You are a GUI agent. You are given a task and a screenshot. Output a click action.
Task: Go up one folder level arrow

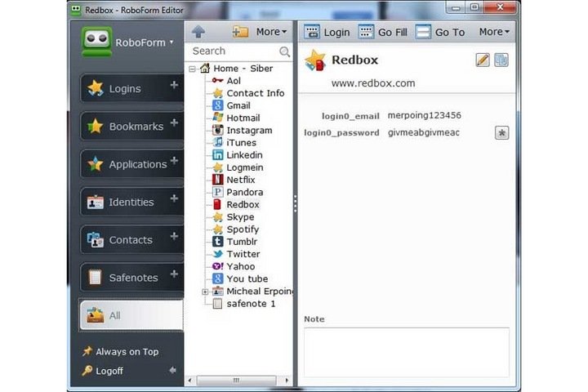coord(198,32)
